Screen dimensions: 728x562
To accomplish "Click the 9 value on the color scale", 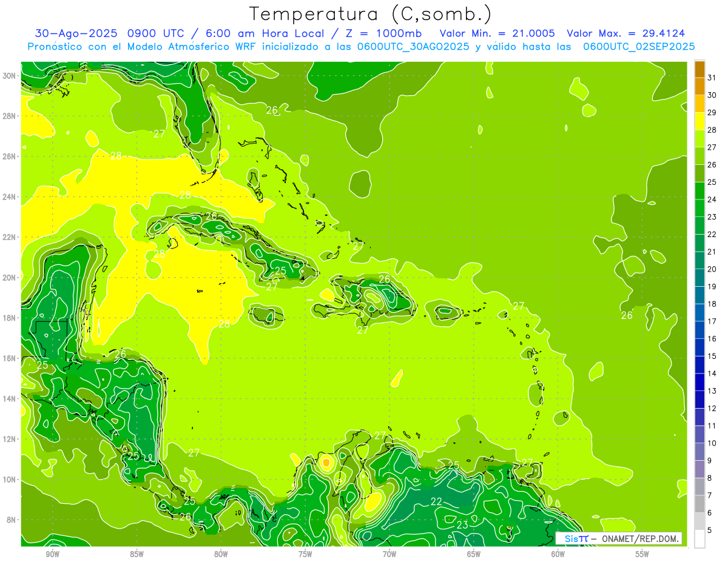I will point(710,460).
